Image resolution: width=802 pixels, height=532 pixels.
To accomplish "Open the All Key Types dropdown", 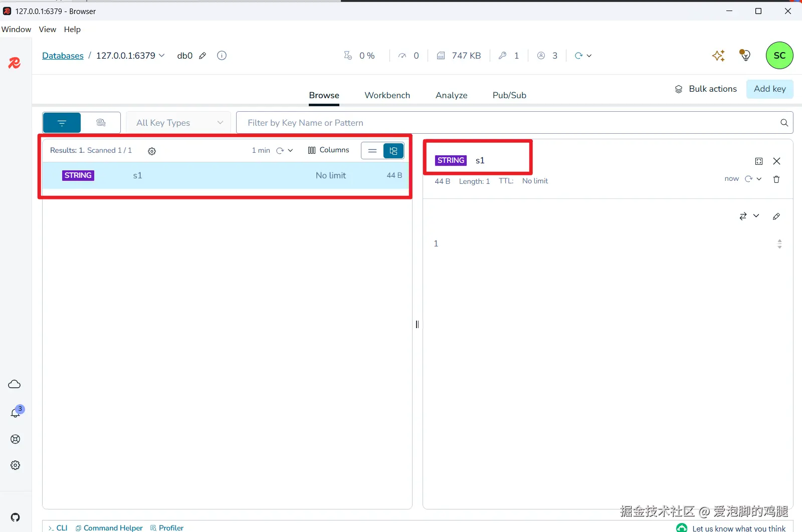I will (x=178, y=123).
